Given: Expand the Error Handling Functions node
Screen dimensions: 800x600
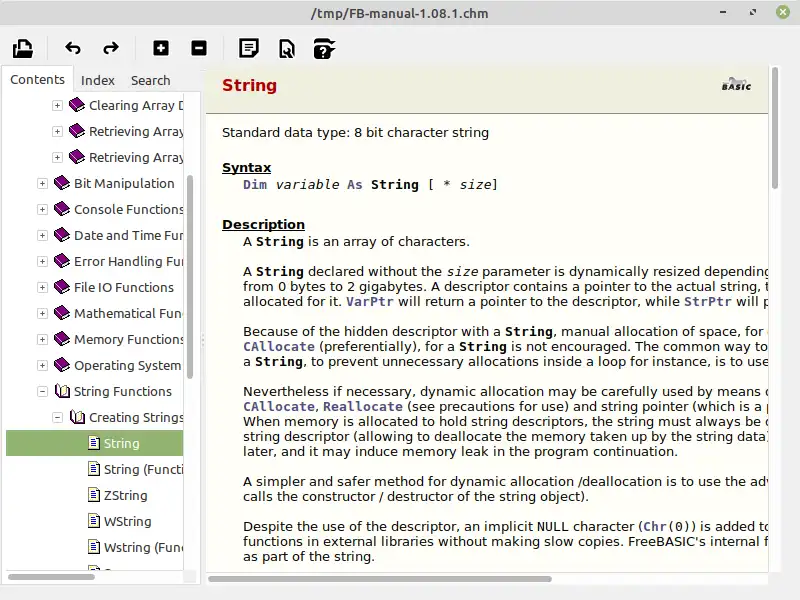Looking at the screenshot, I should click(42, 262).
